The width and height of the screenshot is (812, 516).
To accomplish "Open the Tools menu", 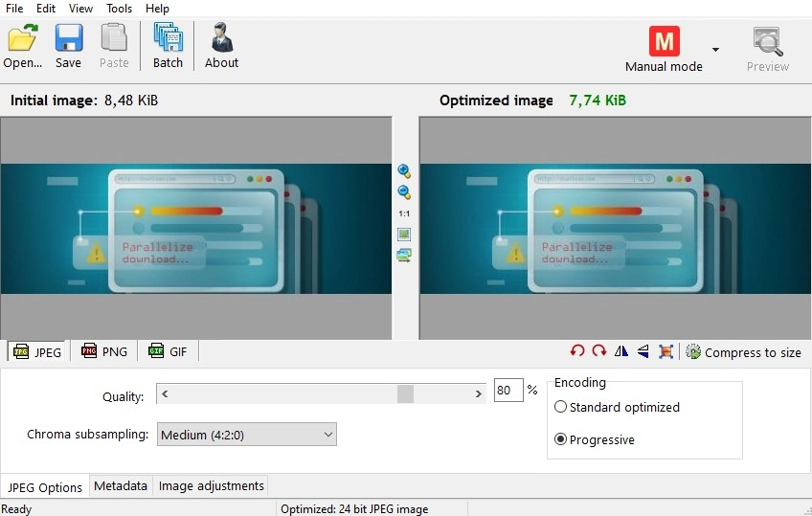I will click(119, 9).
